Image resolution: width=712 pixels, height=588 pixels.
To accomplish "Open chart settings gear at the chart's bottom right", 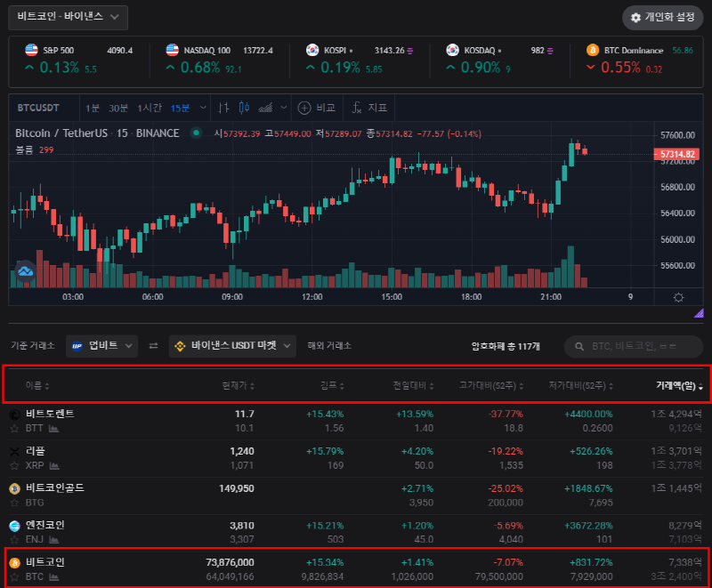I will point(678,298).
